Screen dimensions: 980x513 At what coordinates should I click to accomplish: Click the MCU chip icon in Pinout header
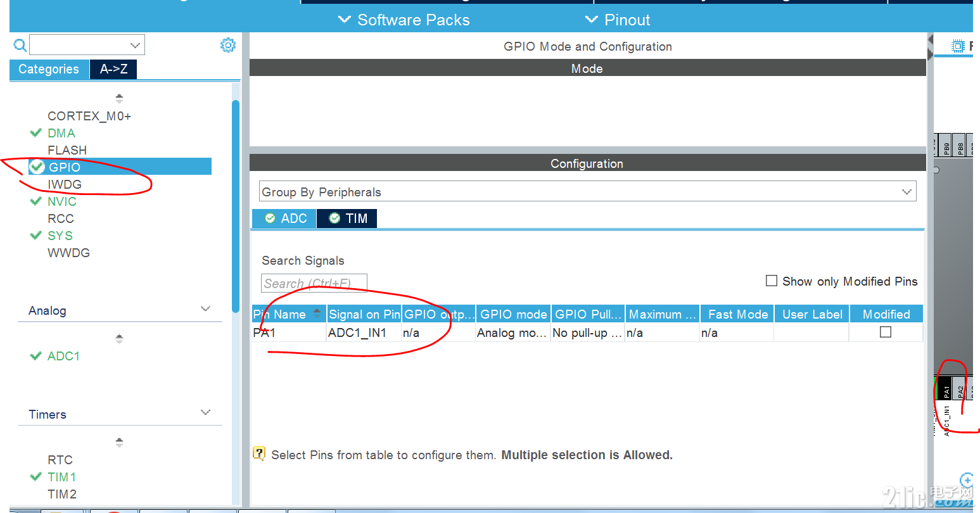click(x=957, y=46)
